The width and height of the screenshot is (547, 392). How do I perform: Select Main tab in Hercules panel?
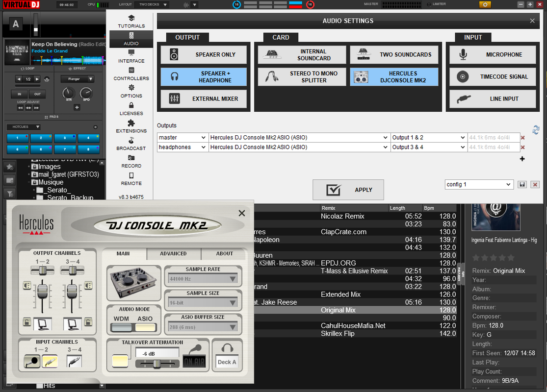[x=123, y=254]
